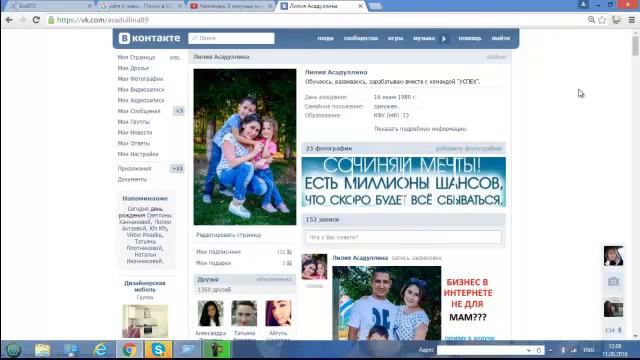This screenshot has width=640, height=360.
Task: Open the люди menu item
Action: tap(325, 38)
